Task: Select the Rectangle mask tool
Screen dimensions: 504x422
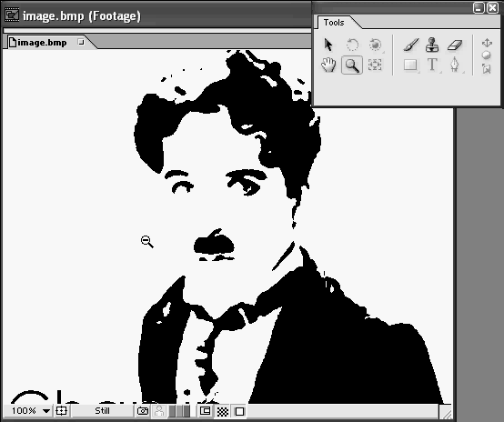Action: [x=410, y=65]
